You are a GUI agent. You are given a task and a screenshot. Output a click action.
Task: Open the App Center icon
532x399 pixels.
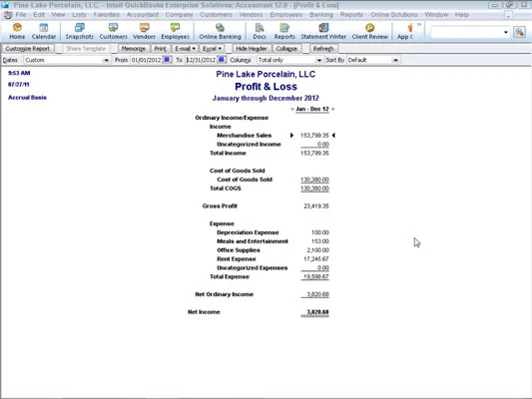[x=405, y=31]
